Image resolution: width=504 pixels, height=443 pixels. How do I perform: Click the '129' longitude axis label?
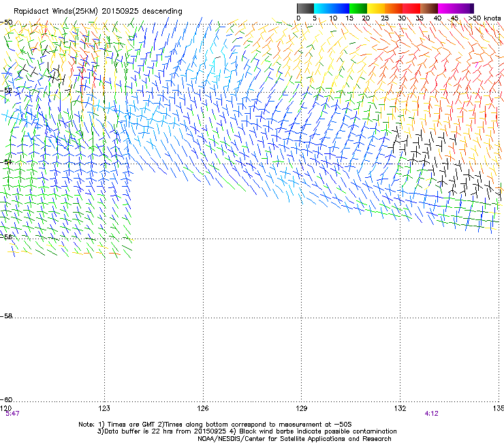pos(302,408)
